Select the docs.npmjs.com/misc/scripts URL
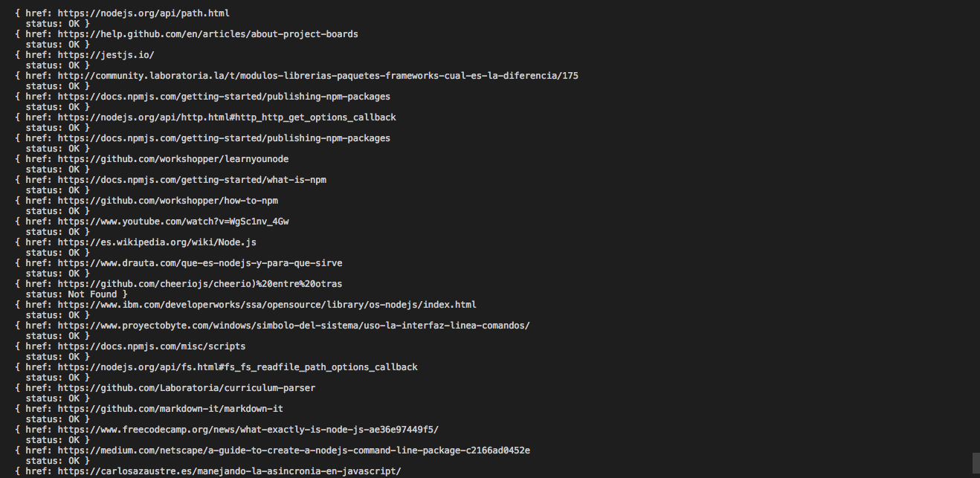Image resolution: width=980 pixels, height=478 pixels. pyautogui.click(x=152, y=346)
